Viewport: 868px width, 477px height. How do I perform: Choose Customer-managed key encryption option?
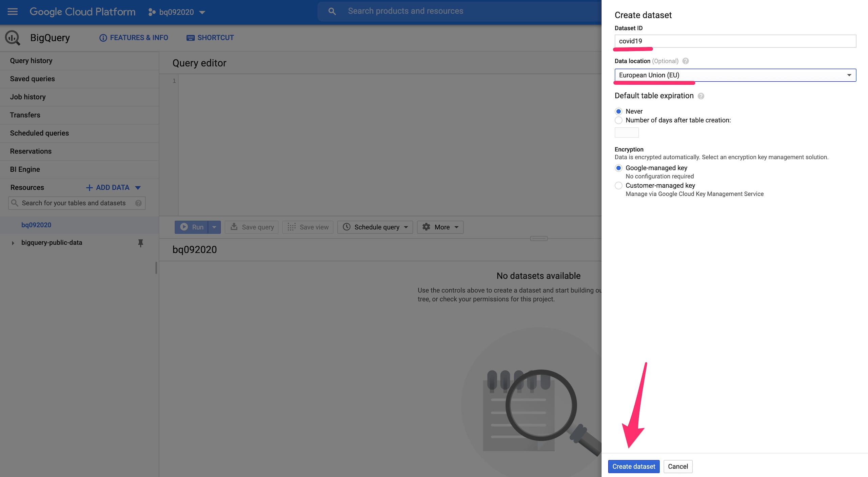[x=618, y=186]
